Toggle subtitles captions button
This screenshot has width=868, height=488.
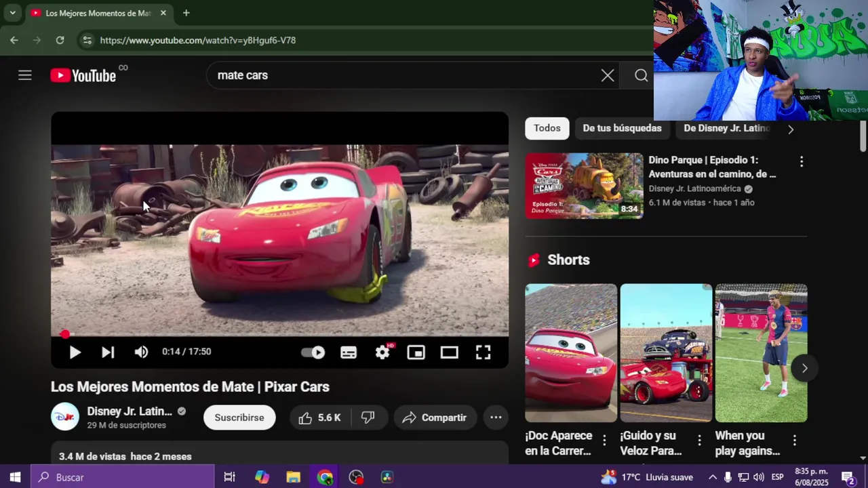[349, 352]
